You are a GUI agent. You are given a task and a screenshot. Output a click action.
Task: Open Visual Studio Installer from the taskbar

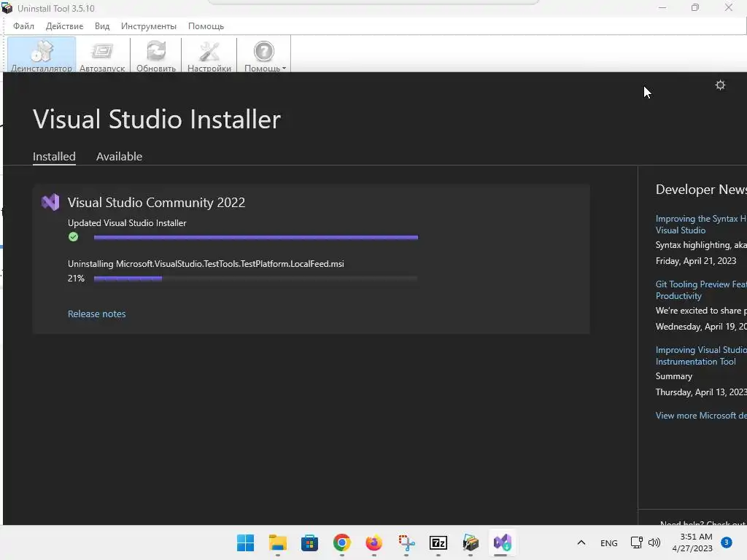point(503,542)
